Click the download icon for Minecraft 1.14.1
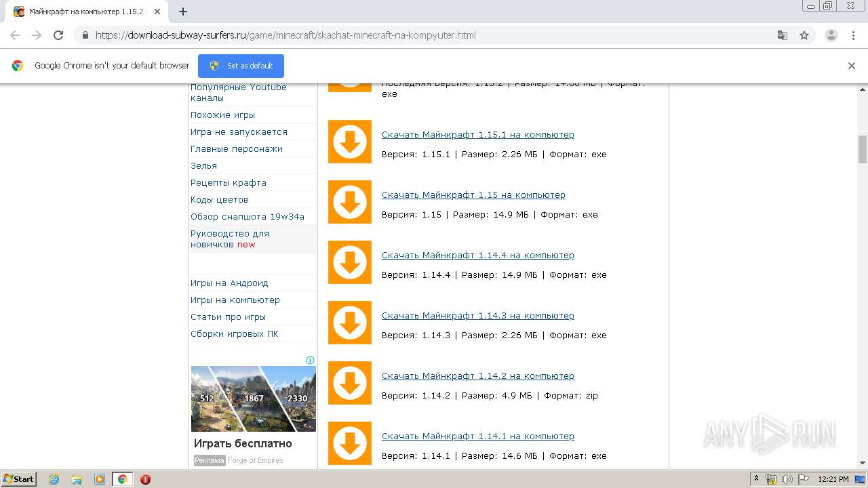 tap(350, 443)
